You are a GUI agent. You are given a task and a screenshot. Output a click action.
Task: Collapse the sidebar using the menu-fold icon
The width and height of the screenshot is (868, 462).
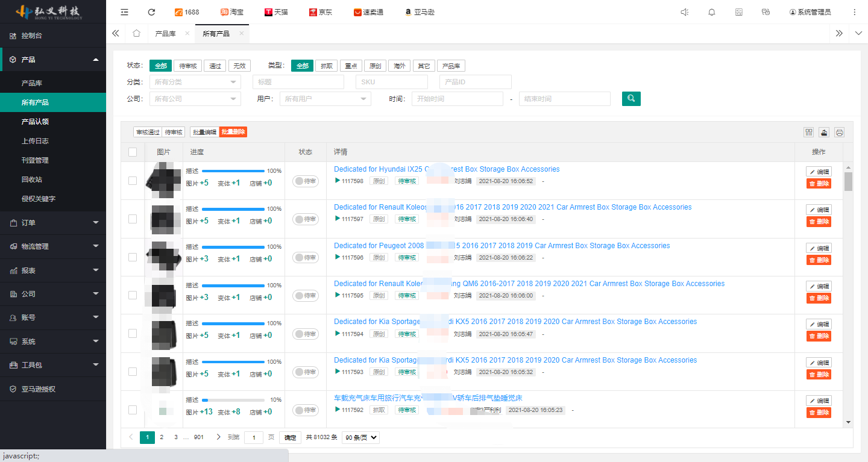(x=124, y=12)
